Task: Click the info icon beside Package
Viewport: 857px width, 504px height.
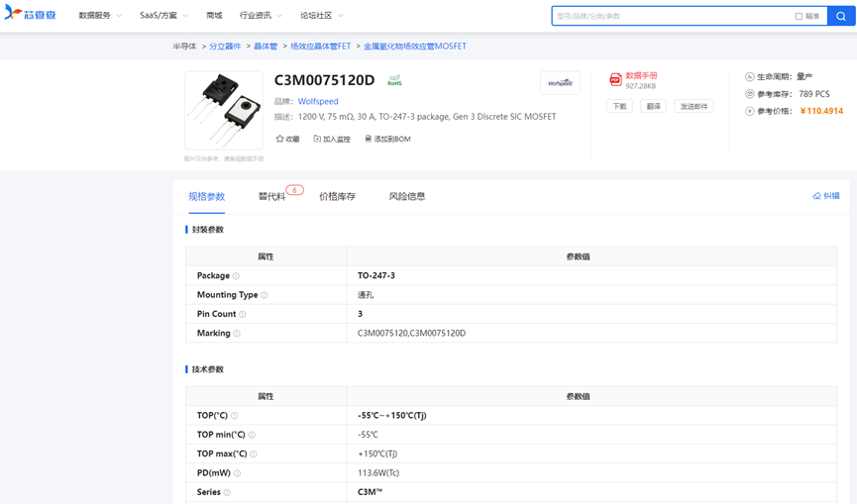Action: coord(236,276)
